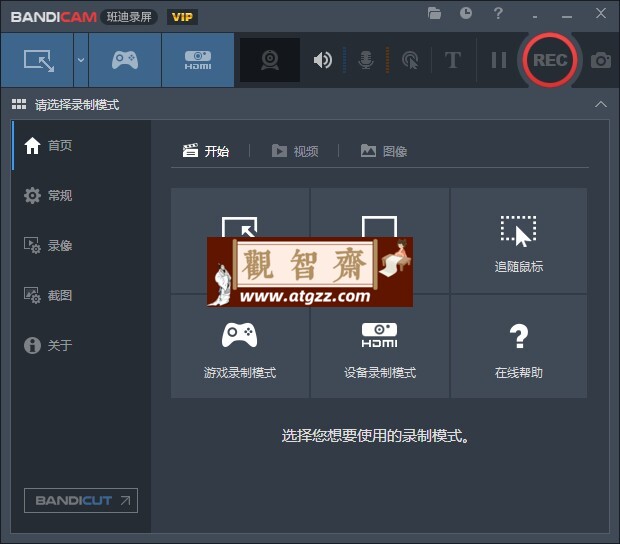Image resolution: width=620 pixels, height=544 pixels.
Task: Toggle the text overlay T icon
Action: tap(453, 60)
